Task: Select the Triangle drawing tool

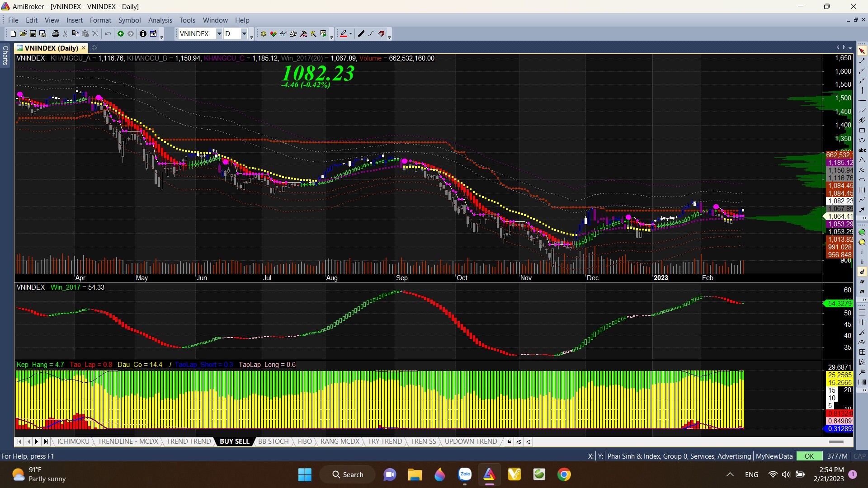Action: tap(862, 160)
